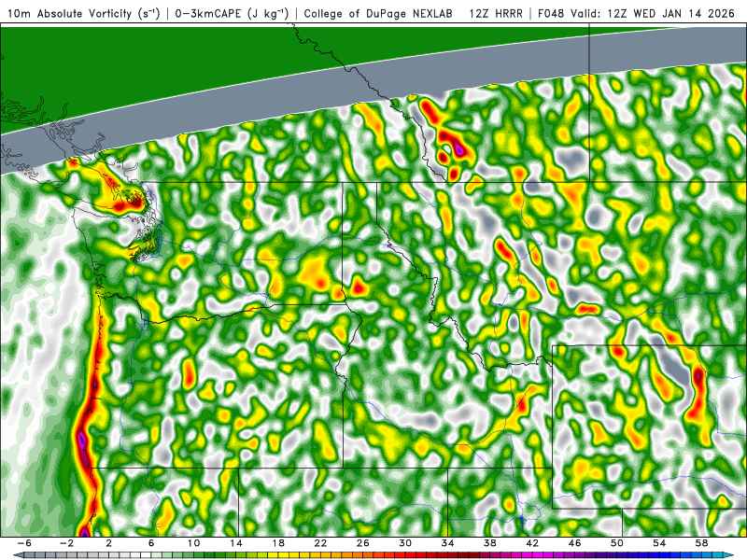Click the 26 colorbar label

click(362, 543)
